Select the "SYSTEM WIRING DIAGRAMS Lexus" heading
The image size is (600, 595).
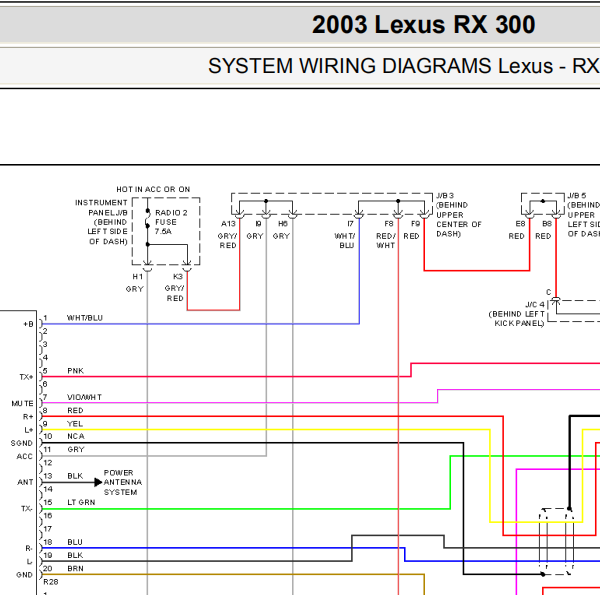[x=380, y=66]
